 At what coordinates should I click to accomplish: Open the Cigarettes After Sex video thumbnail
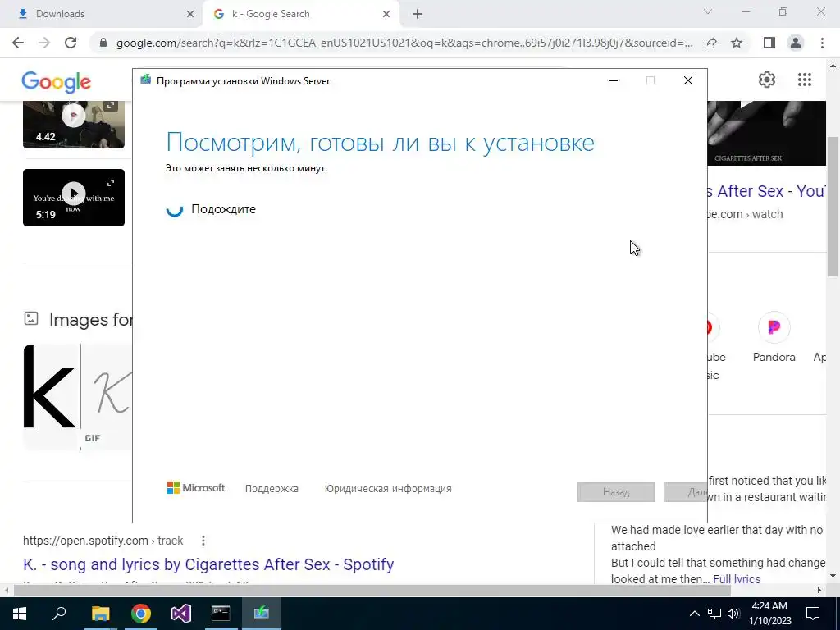point(767,133)
